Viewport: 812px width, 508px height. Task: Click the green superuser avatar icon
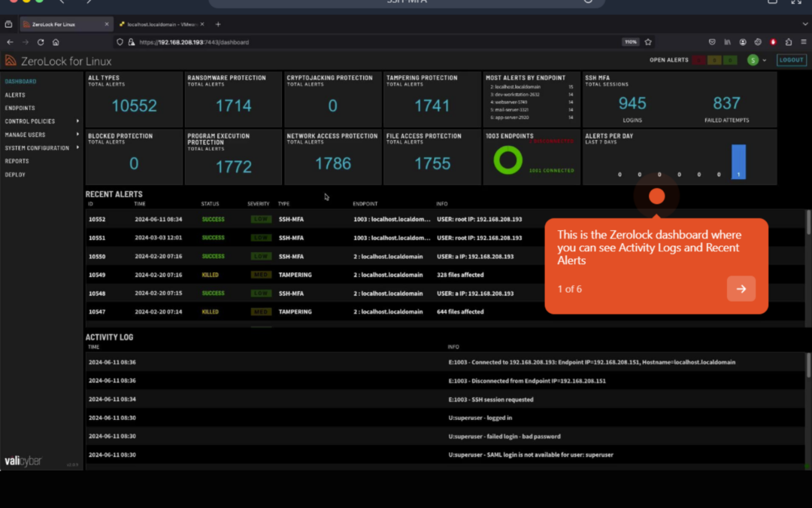point(753,60)
